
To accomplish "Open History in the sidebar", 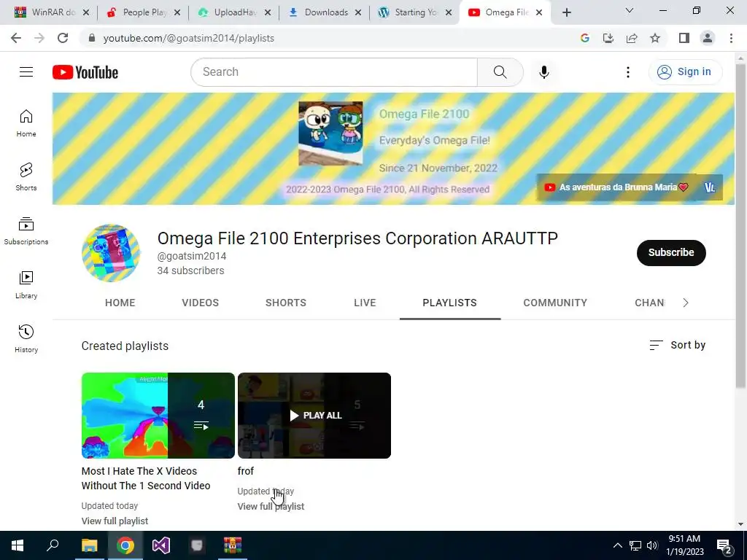I will click(x=26, y=338).
